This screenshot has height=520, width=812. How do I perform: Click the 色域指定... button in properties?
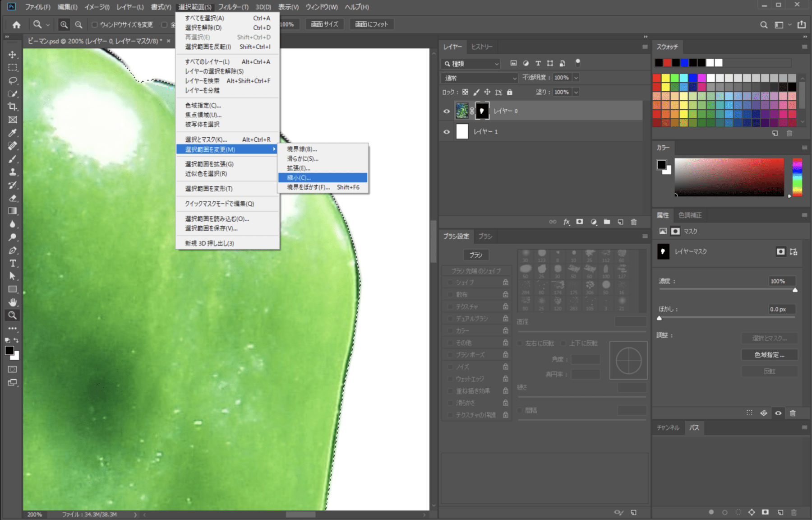[x=769, y=355]
